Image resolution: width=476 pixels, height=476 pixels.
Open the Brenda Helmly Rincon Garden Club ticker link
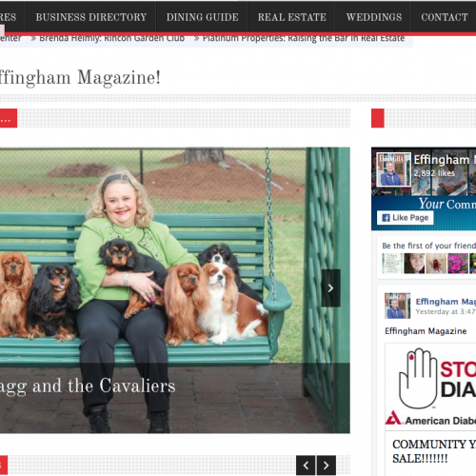pyautogui.click(x=111, y=38)
